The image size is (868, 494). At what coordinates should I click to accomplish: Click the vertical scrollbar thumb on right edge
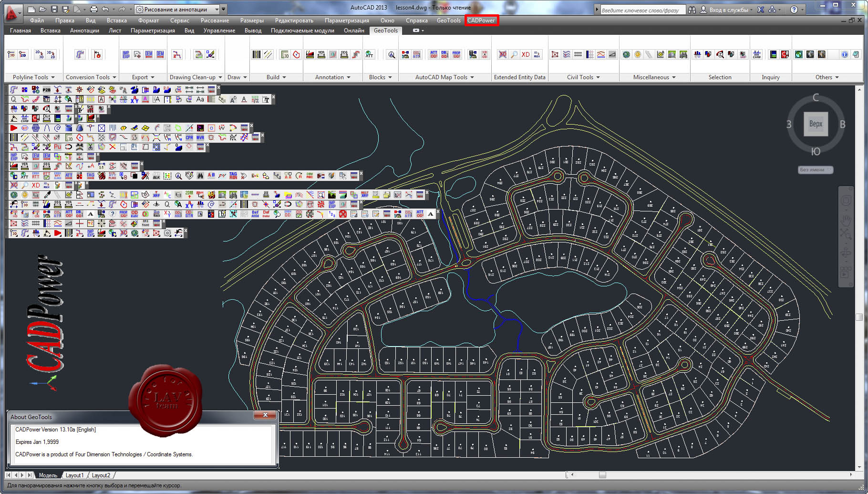pyautogui.click(x=859, y=317)
